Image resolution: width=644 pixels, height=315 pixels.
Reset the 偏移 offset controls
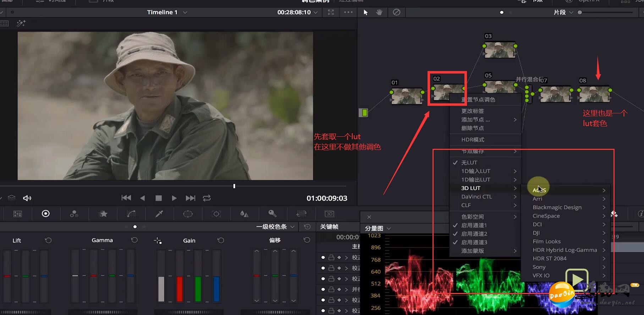307,240
